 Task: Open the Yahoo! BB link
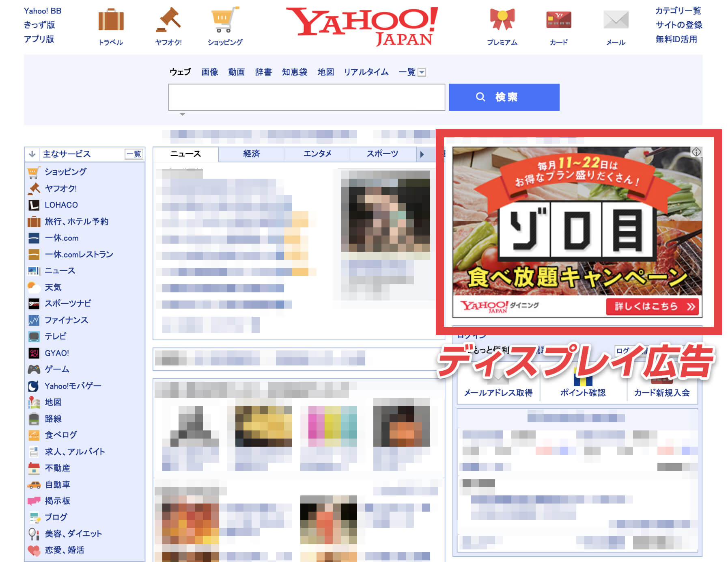(x=43, y=11)
